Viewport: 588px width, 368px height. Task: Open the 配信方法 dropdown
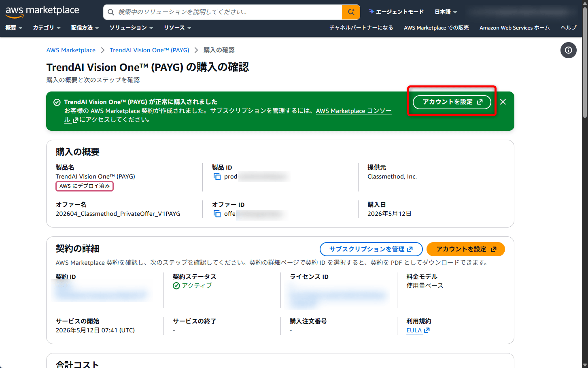pyautogui.click(x=85, y=28)
